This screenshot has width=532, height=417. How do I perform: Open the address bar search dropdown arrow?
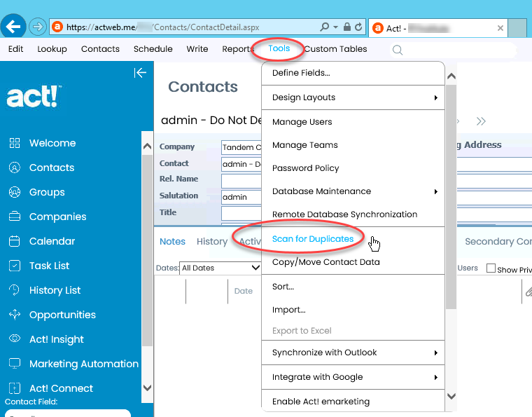pyautogui.click(x=335, y=27)
